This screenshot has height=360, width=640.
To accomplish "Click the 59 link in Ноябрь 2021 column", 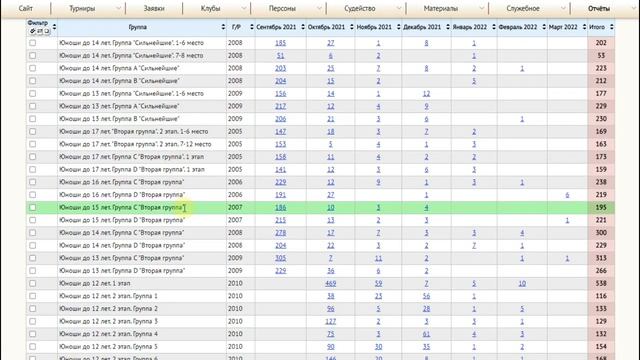I will pyautogui.click(x=378, y=283).
